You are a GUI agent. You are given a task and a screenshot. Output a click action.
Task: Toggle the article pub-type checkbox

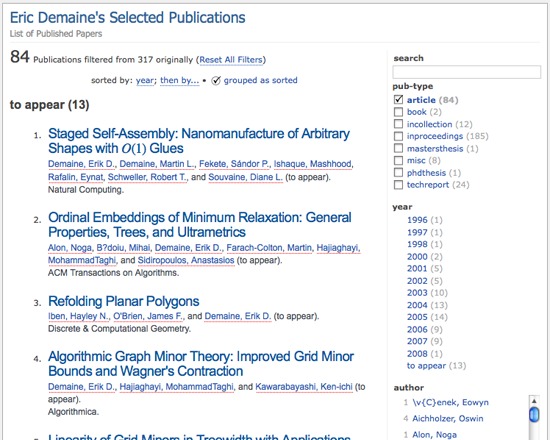pos(398,100)
